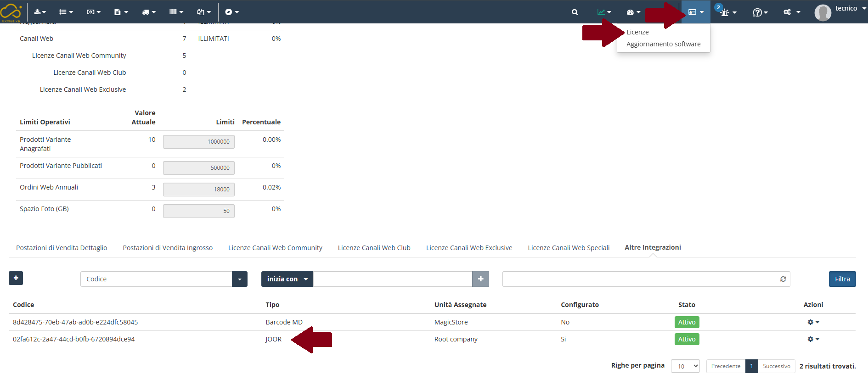Open the list icon menu in toolbar

pos(66,12)
